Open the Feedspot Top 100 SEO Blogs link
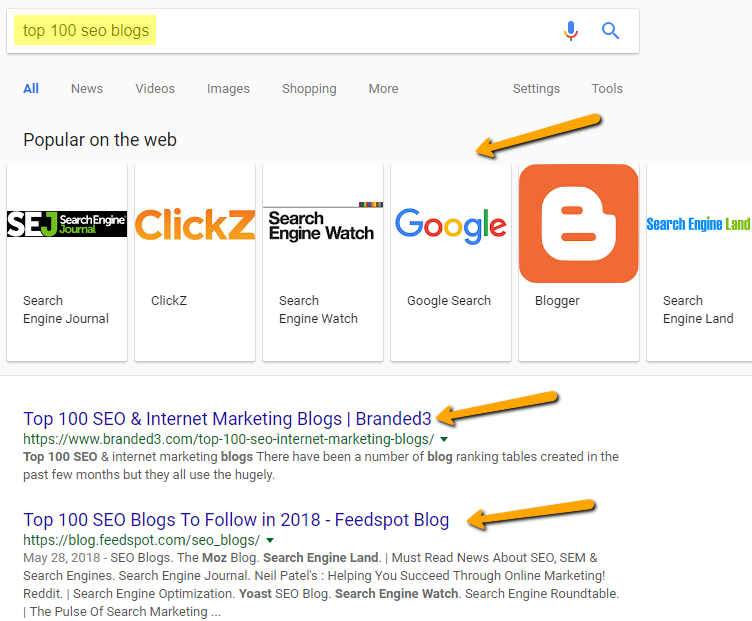Viewport: 752px width, 621px height. (236, 520)
